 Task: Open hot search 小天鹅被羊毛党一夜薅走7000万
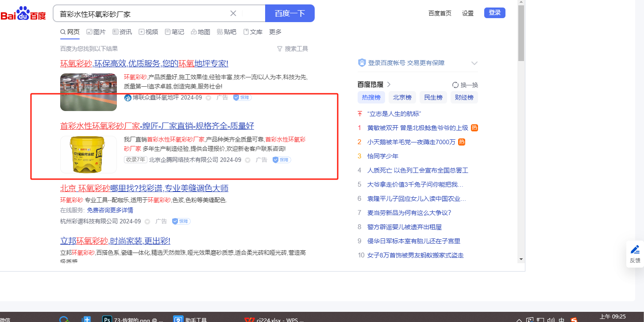click(411, 142)
